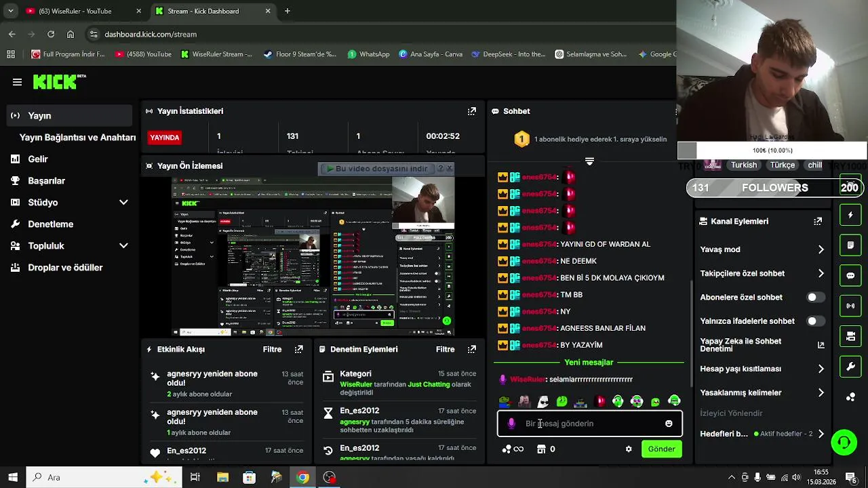Send the chat message with Gönder
Viewport: 868px width, 488px height.
[661, 449]
